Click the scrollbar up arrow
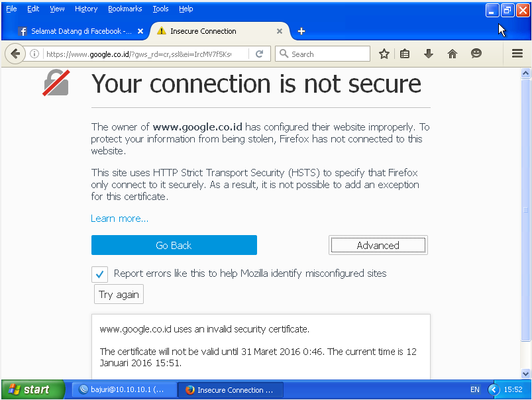 tap(526, 74)
